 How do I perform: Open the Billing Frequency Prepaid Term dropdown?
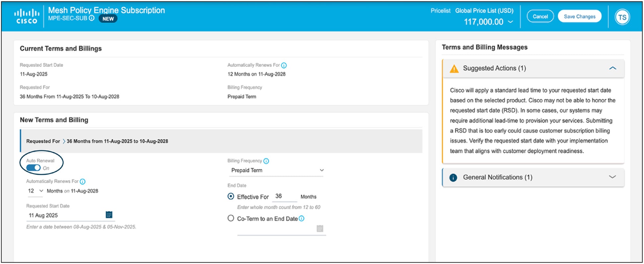[x=277, y=170]
